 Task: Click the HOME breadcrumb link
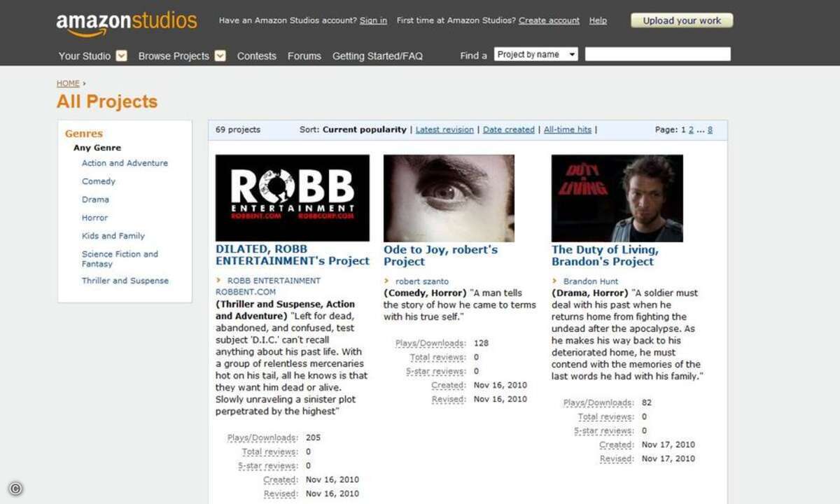point(68,83)
